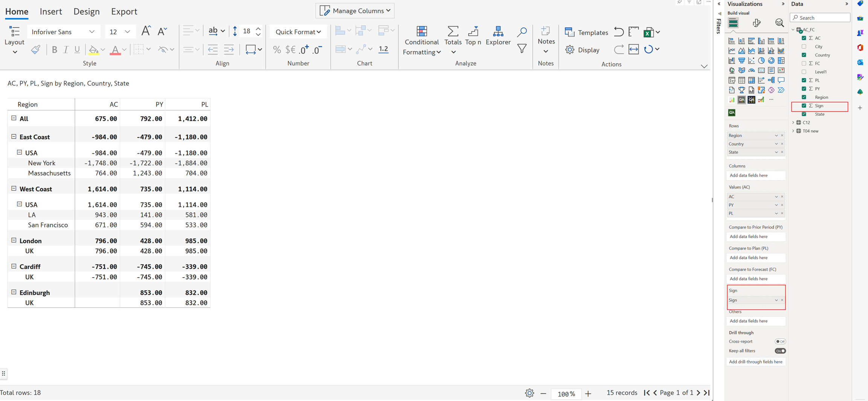Open Conditional Formatting menu

[422, 41]
